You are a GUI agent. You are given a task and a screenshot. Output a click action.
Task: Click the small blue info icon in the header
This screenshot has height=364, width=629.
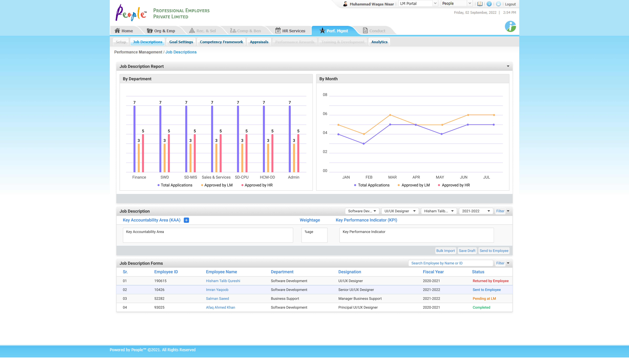pyautogui.click(x=489, y=4)
